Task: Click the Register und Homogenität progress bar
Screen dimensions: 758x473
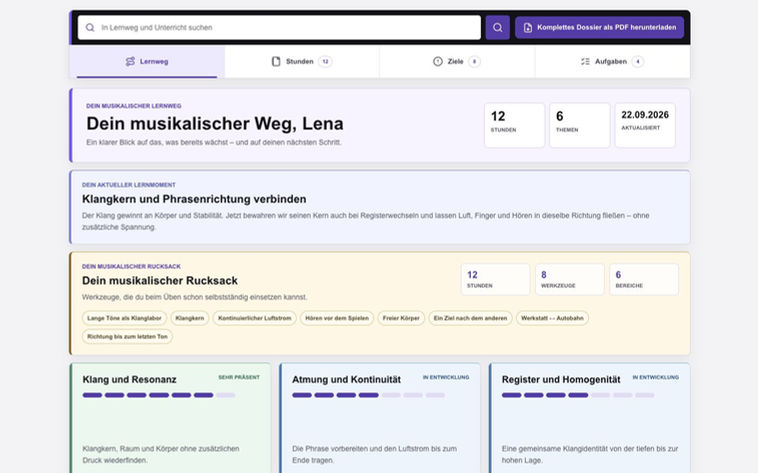Action: [578, 395]
